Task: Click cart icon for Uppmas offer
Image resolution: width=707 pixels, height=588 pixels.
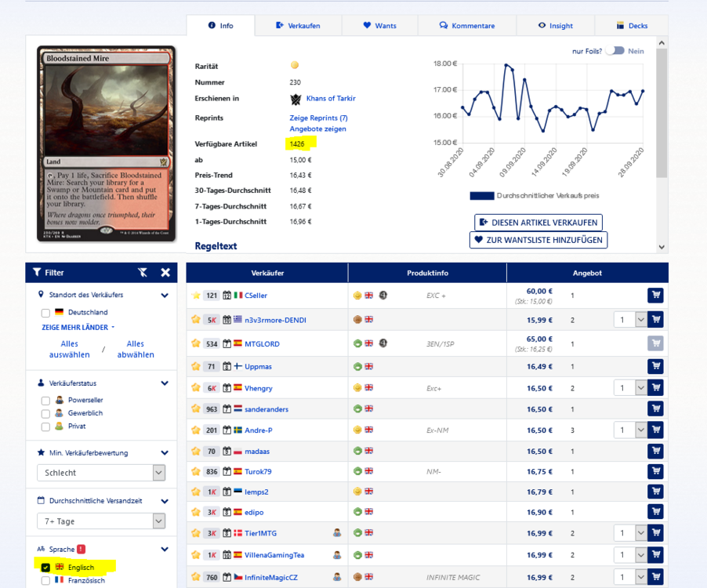Action: [655, 366]
